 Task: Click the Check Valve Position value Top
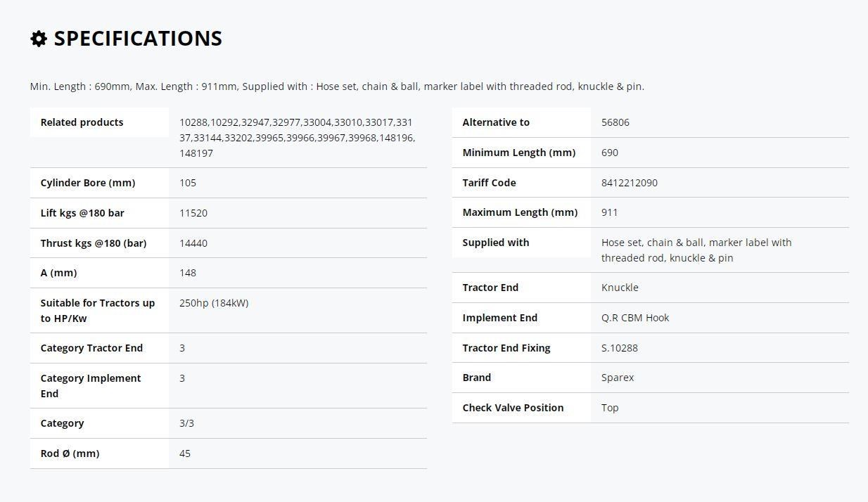click(x=610, y=408)
